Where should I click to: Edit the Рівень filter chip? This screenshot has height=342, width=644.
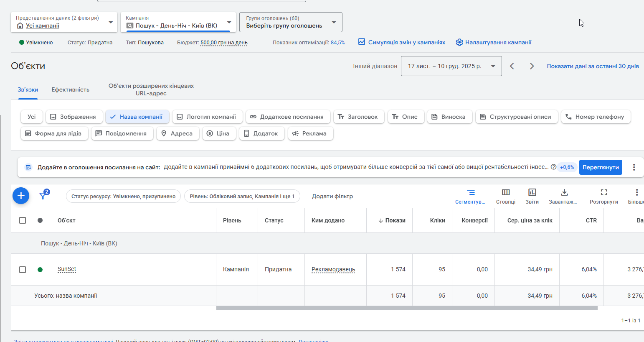(242, 196)
